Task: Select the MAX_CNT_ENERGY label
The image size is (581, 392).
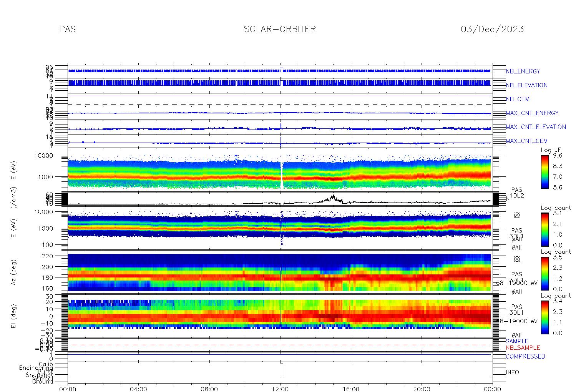Action: 532,113
